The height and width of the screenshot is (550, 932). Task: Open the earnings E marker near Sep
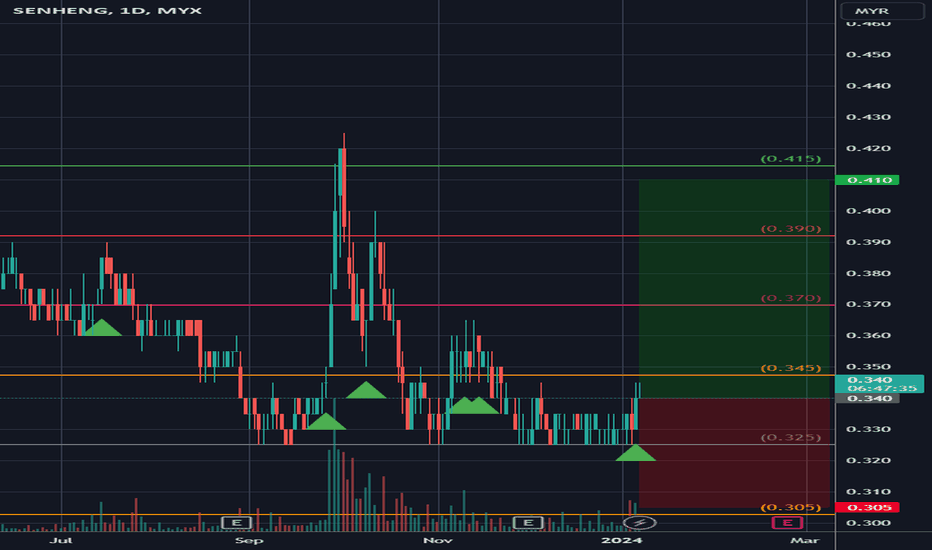(237, 523)
